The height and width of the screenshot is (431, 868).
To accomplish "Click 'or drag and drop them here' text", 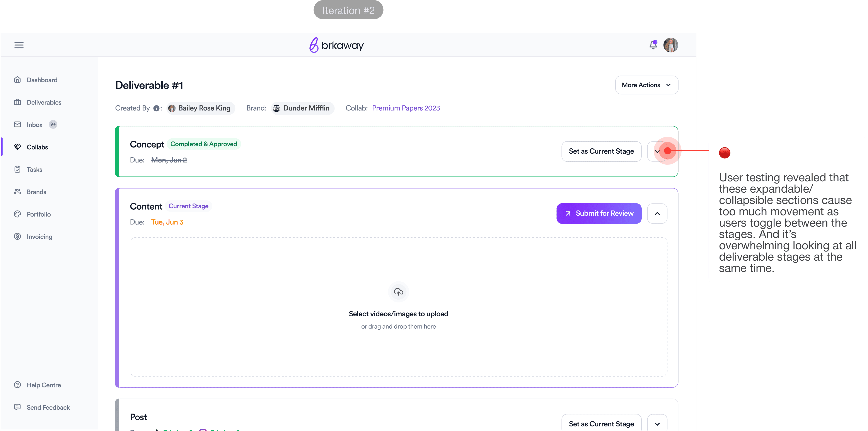I will tap(398, 326).
